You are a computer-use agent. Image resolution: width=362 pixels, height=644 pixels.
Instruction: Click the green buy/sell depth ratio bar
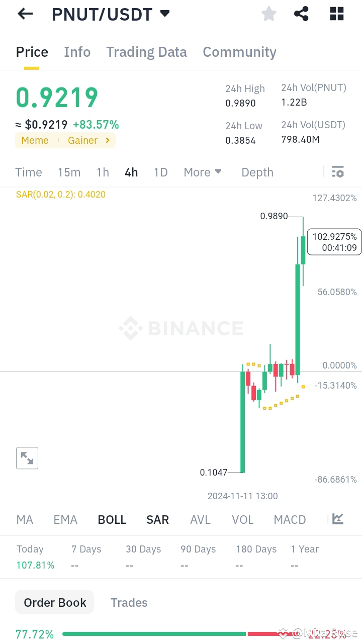[151, 634]
